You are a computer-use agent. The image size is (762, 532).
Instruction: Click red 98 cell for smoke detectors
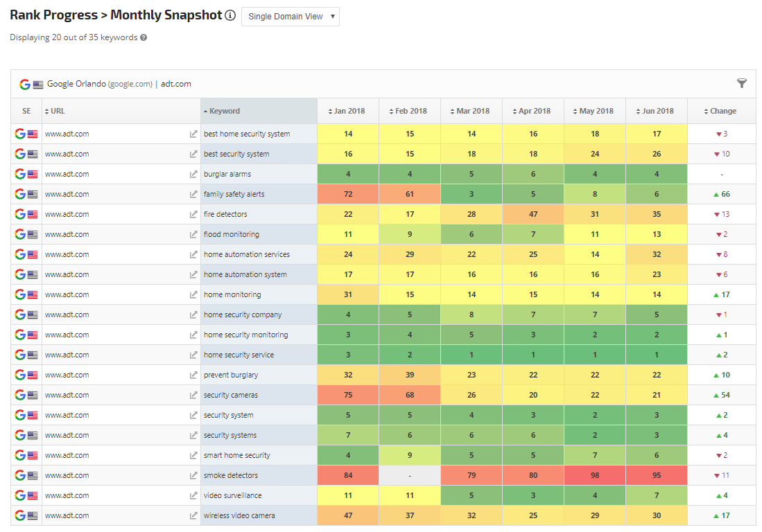(x=594, y=476)
